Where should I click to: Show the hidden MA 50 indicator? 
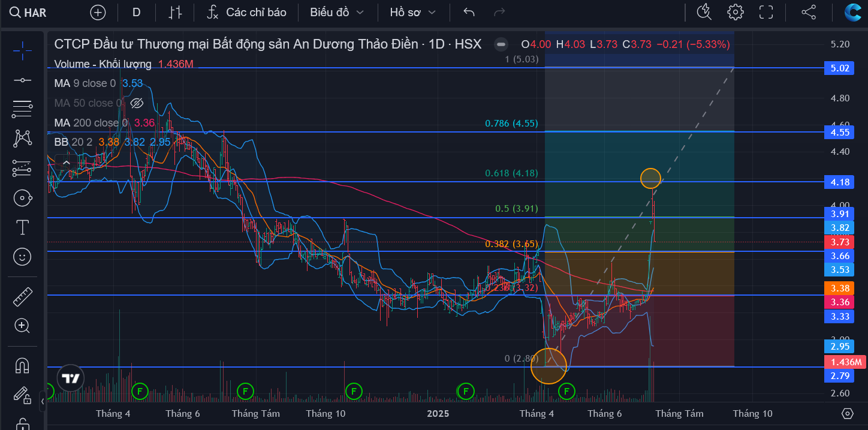pyautogui.click(x=137, y=103)
